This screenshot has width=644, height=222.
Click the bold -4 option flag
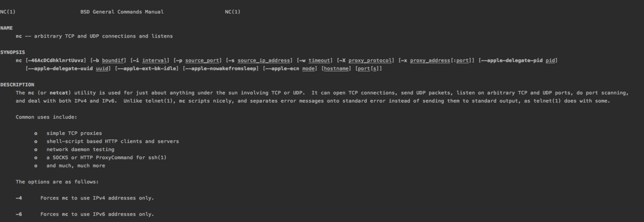point(19,198)
